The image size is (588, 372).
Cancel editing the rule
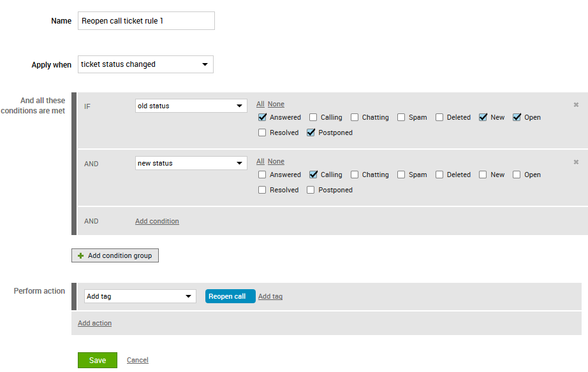click(138, 360)
